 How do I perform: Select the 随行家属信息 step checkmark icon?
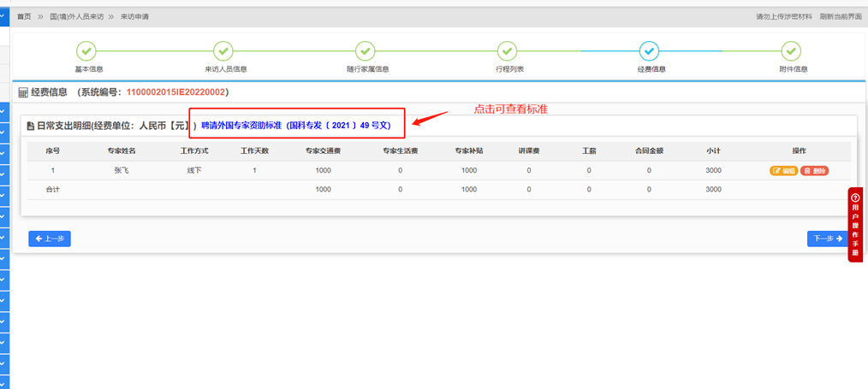(365, 51)
